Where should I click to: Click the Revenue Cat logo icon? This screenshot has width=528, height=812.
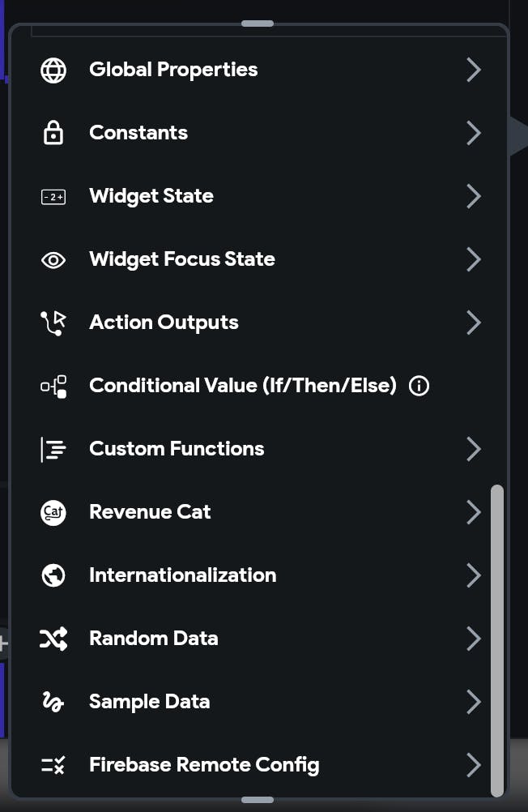pyautogui.click(x=53, y=513)
